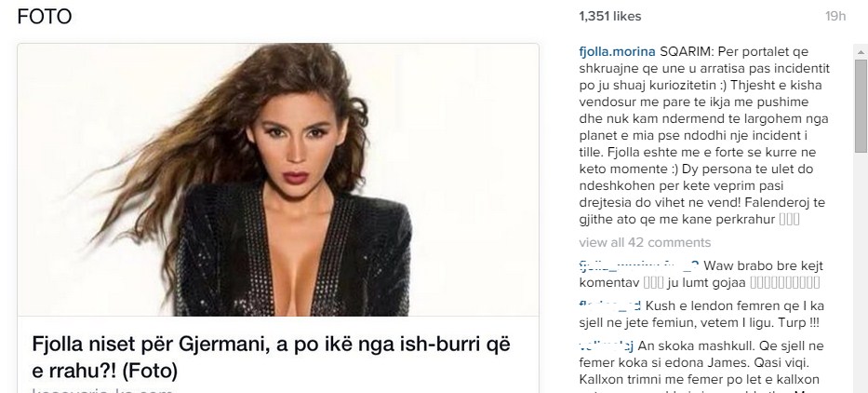The height and width of the screenshot is (393, 868).
Task: Select the 'Kallxon trimni me femer' comment line
Action: tap(700, 380)
